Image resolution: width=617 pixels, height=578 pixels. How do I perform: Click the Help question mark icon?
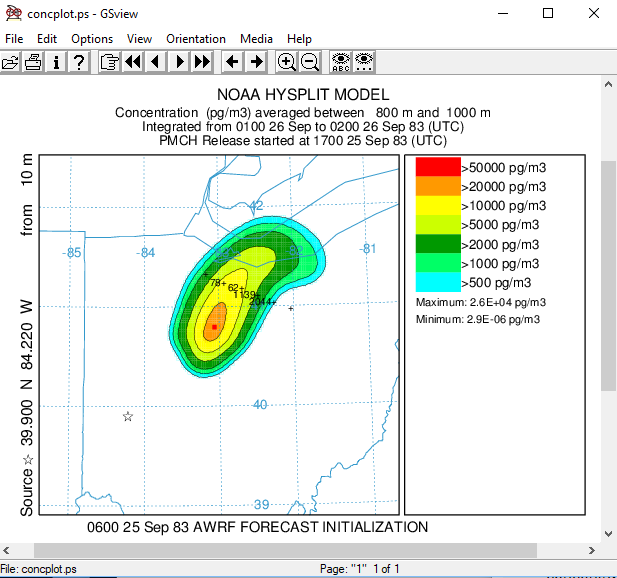[x=79, y=62]
